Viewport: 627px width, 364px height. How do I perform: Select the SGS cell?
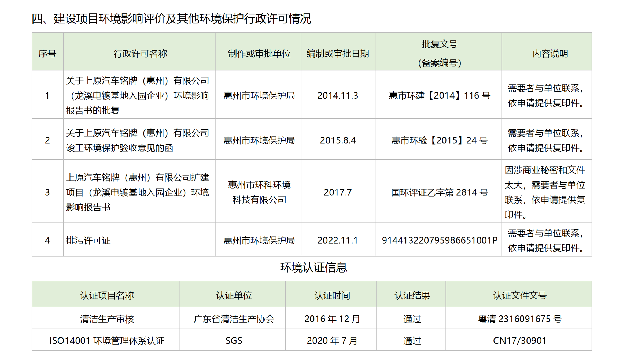pyautogui.click(x=233, y=340)
